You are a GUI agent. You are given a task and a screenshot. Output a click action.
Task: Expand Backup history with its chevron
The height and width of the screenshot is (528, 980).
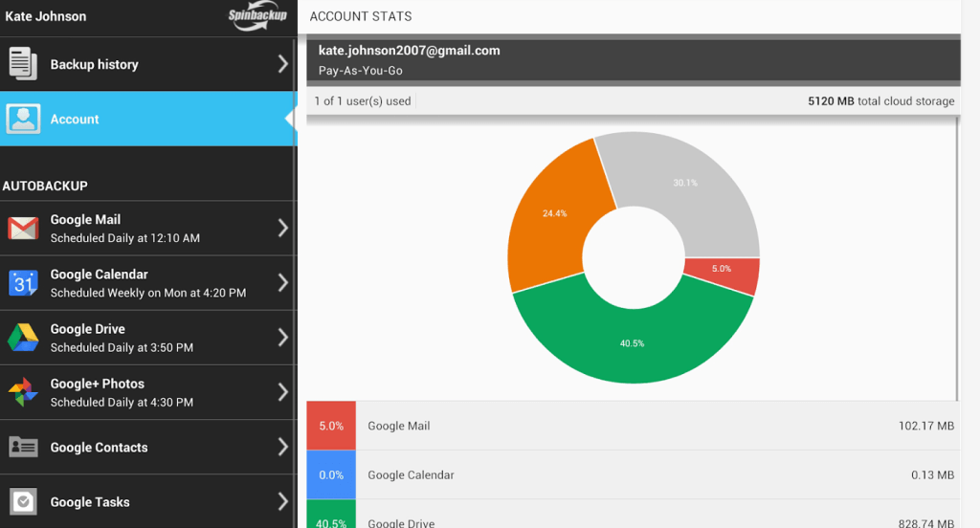tap(283, 64)
